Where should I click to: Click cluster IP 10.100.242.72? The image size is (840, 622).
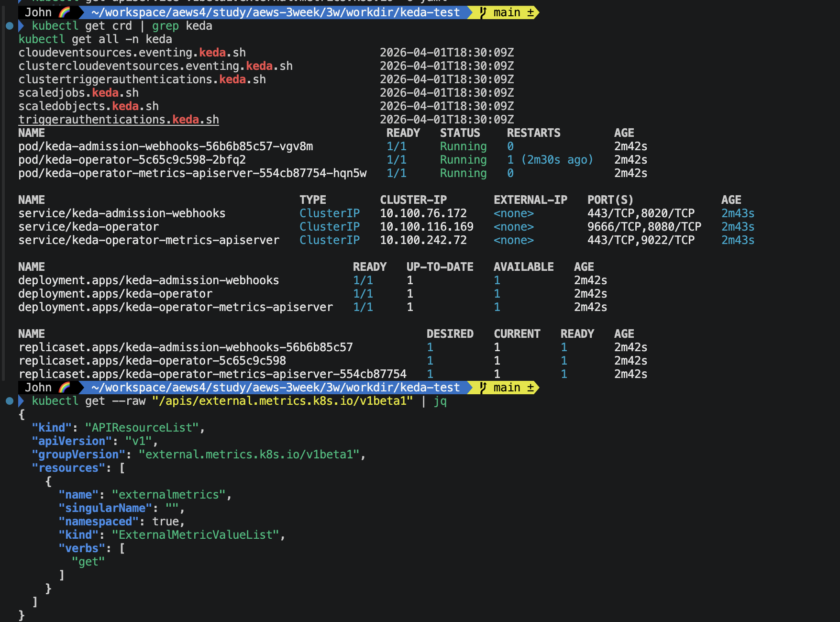[423, 240]
